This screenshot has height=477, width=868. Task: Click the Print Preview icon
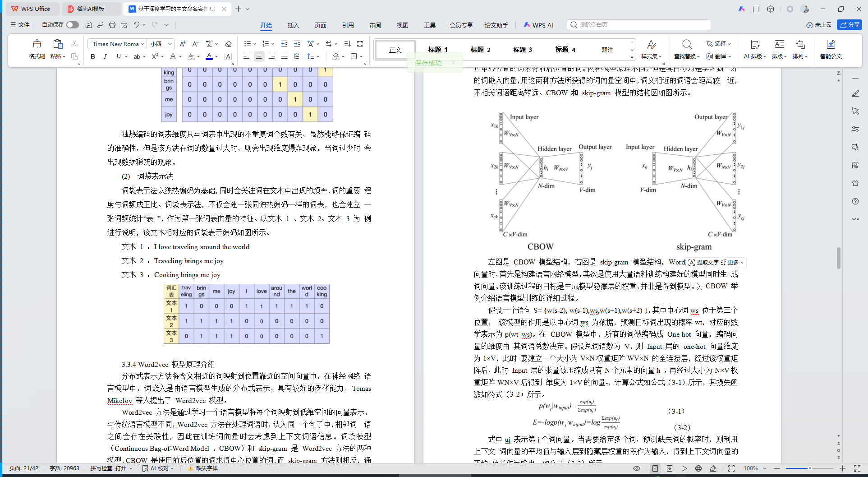pos(124,25)
